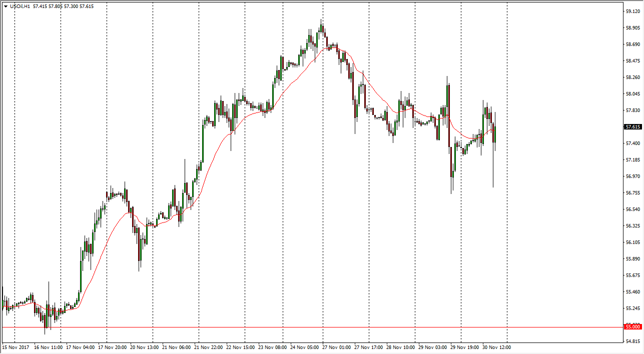Select the red horizontal line at 55.000
The image size is (644, 354).
312,327
